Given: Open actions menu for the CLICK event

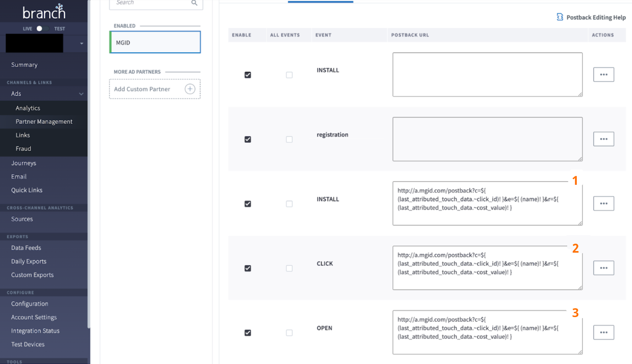Looking at the screenshot, I should point(604,268).
